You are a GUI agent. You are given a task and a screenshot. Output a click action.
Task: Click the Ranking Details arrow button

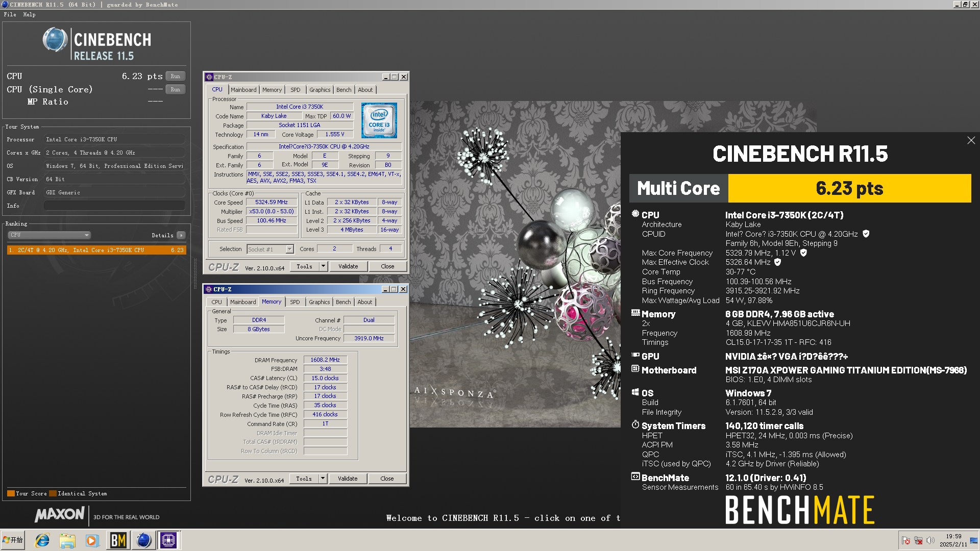[x=181, y=235]
